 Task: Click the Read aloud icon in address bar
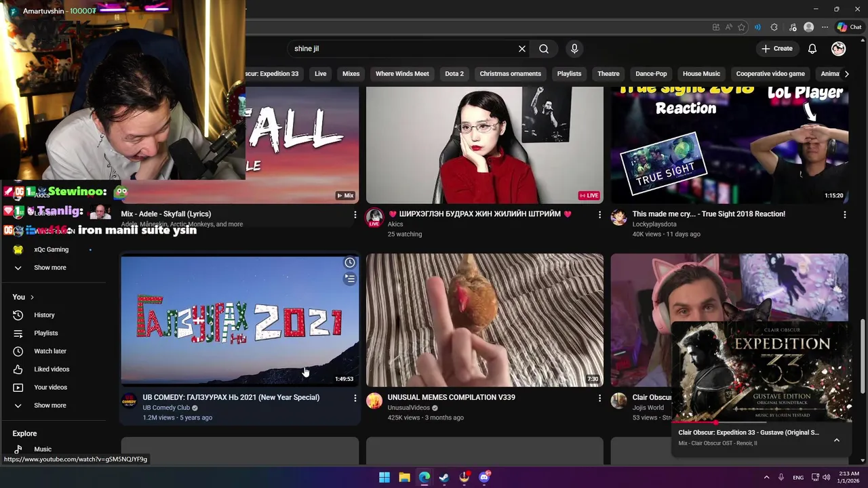(x=728, y=27)
